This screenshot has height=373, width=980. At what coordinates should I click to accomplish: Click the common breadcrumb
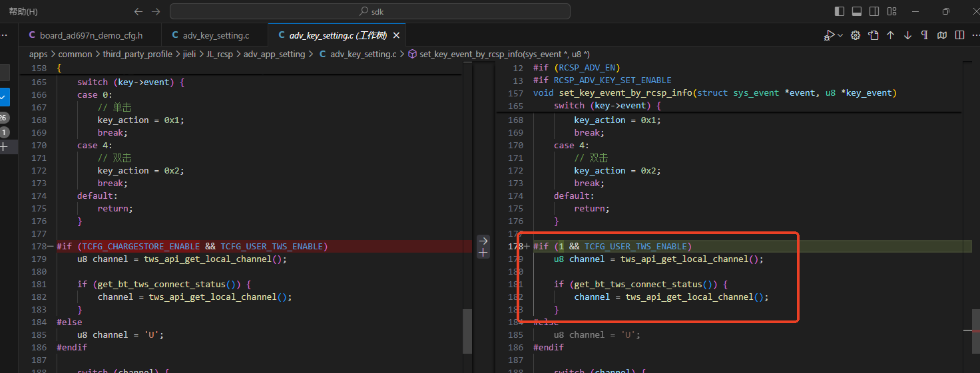pos(75,54)
